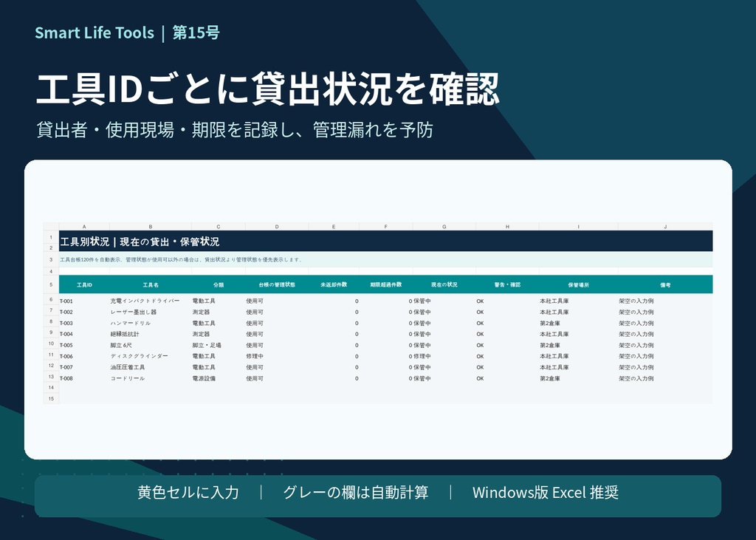Click the コードリール cell
The height and width of the screenshot is (540, 756).
pos(151,378)
